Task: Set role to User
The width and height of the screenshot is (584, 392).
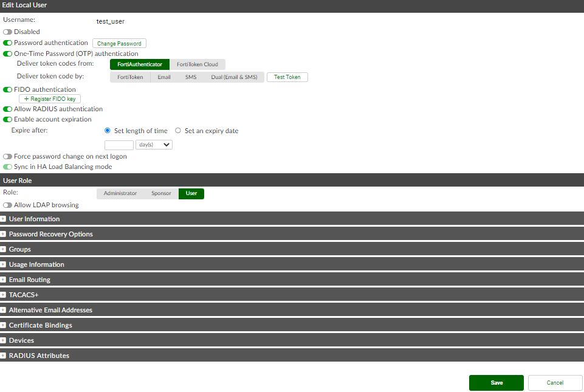Action: tap(191, 193)
